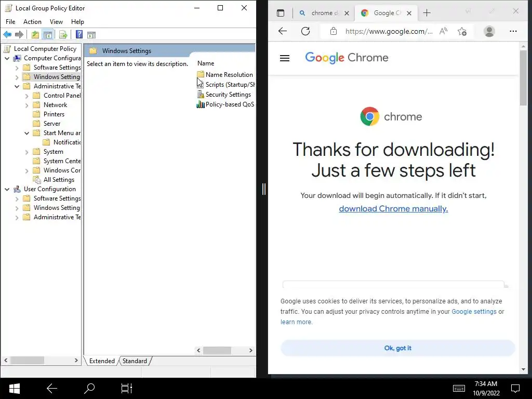This screenshot has height=399, width=532.
Task: Click the blue Help question mark icon
Action: [79, 35]
